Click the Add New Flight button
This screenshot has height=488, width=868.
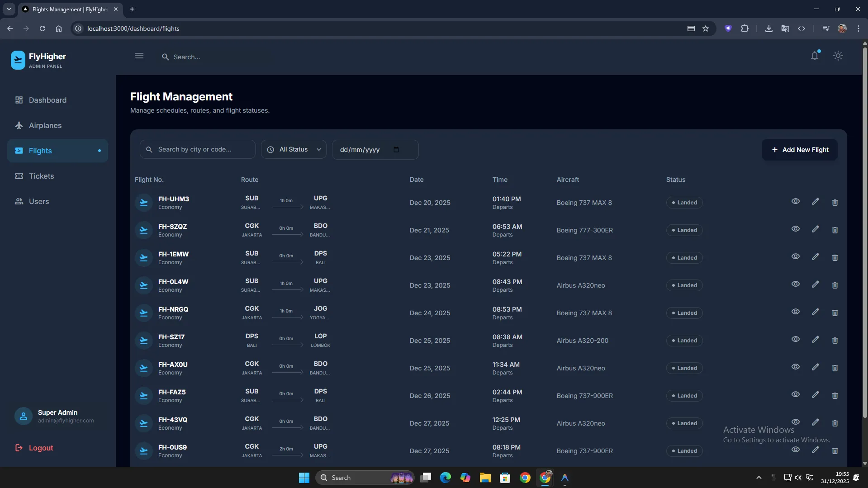800,150
